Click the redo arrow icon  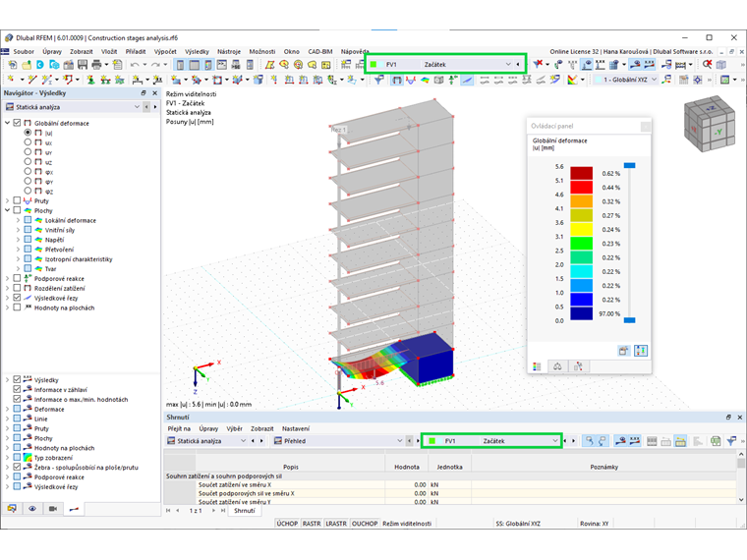click(x=155, y=64)
